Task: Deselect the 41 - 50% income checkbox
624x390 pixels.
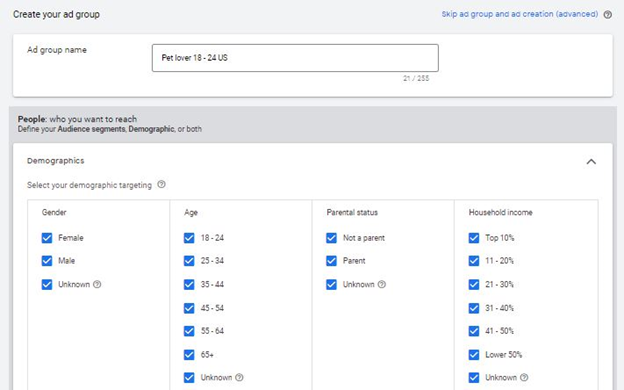Action: (x=474, y=331)
